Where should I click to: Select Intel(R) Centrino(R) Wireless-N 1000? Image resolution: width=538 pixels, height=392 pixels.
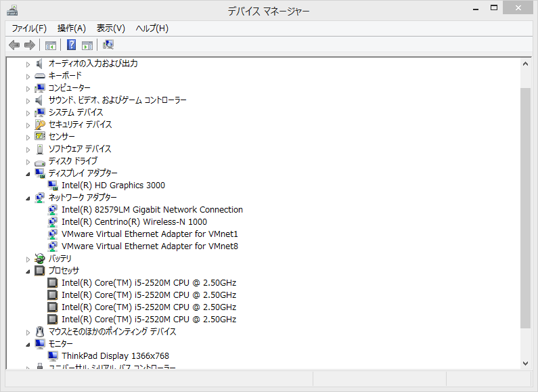coord(134,222)
